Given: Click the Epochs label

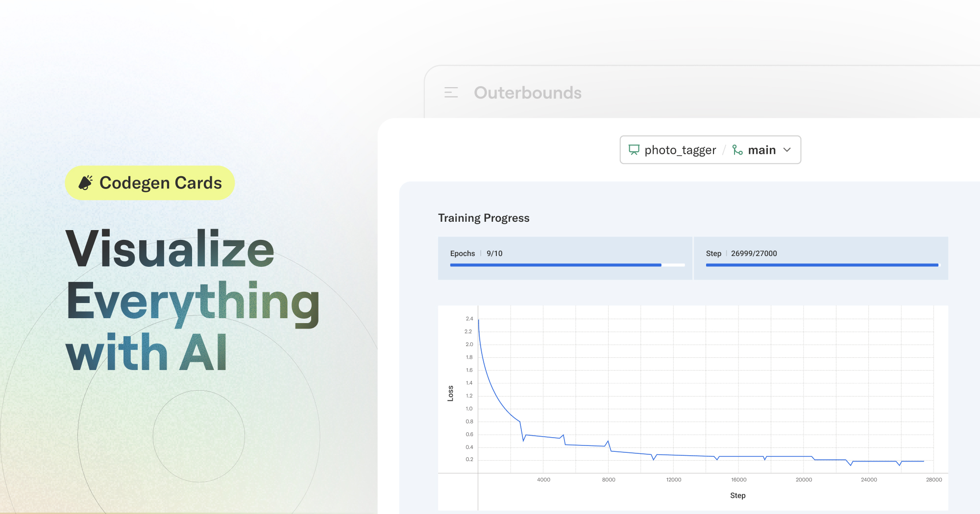Looking at the screenshot, I should [463, 253].
